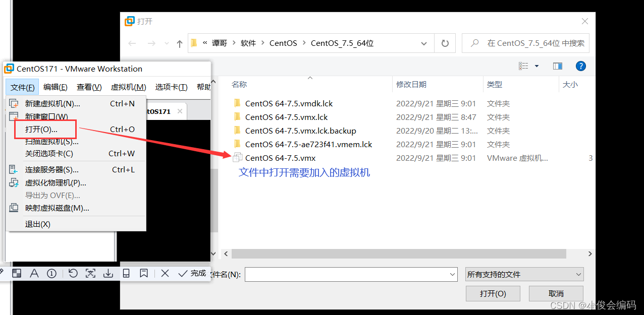Go up one folder level
Viewport: 644px width, 315px height.
point(180,44)
